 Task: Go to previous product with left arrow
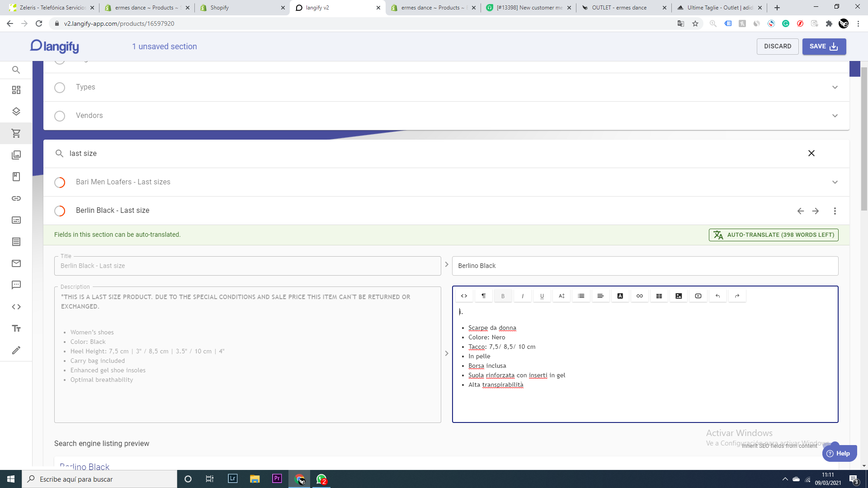click(801, 211)
